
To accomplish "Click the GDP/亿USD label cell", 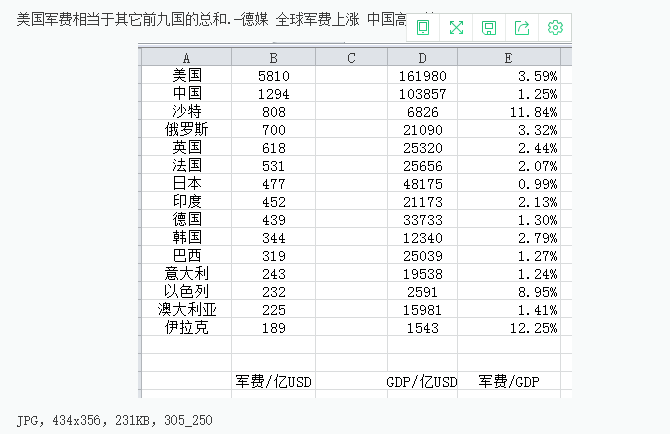I will 422,381.
